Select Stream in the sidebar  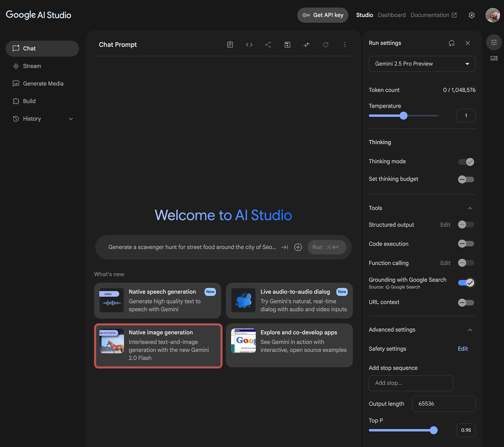point(42,66)
